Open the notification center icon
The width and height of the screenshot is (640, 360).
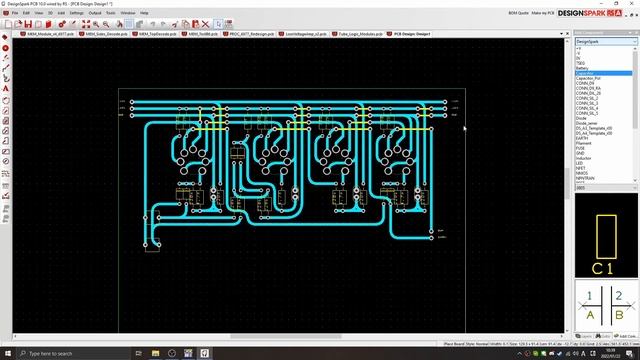tap(629, 353)
